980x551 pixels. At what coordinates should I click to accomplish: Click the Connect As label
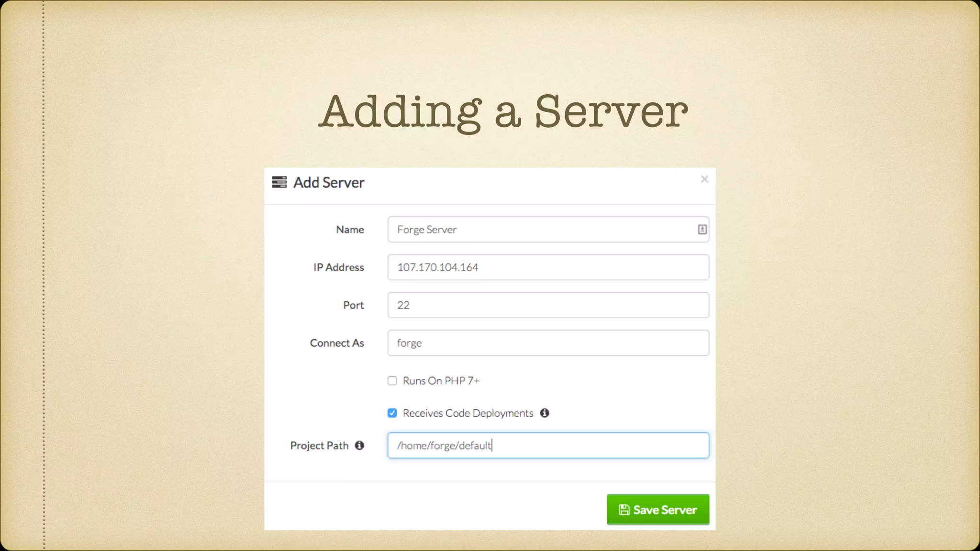337,343
